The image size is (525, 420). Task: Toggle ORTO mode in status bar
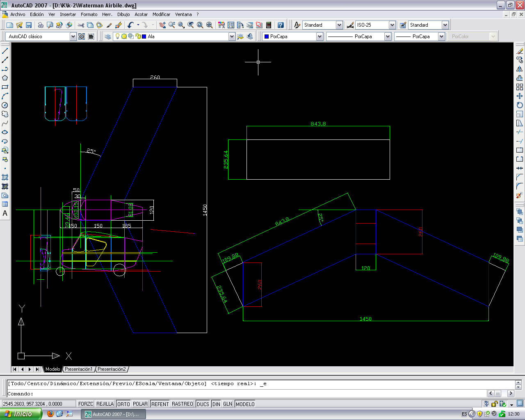123,404
